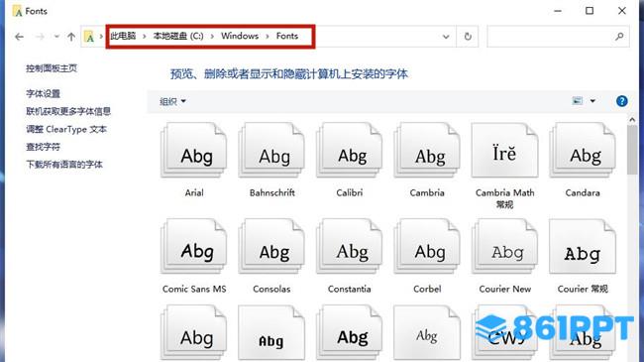Select the Candara font icon
Viewport: 644px width, 362px height.
pyautogui.click(x=583, y=150)
